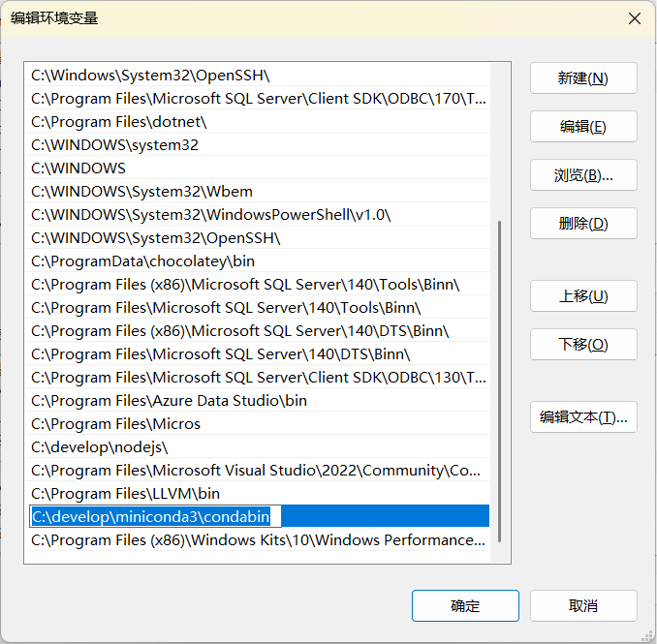Select C:\Program Files\Micros entry
Viewport: 657px width, 644px height.
click(x=257, y=424)
